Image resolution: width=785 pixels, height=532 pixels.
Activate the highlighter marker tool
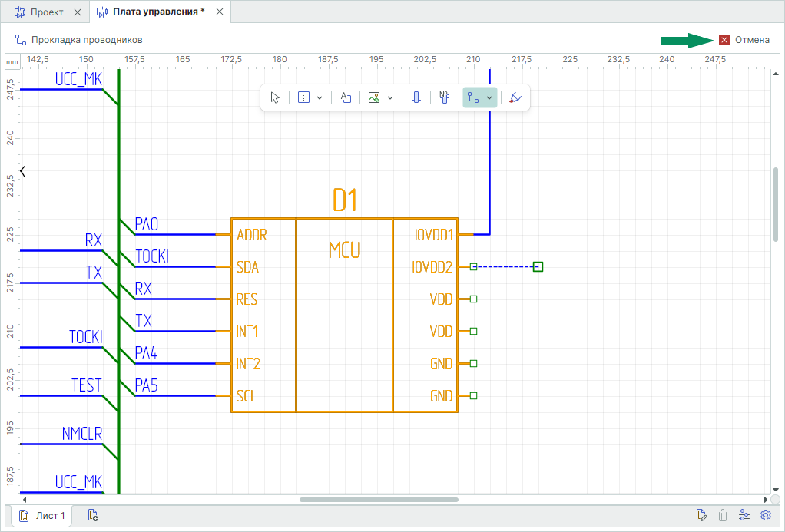pos(515,97)
